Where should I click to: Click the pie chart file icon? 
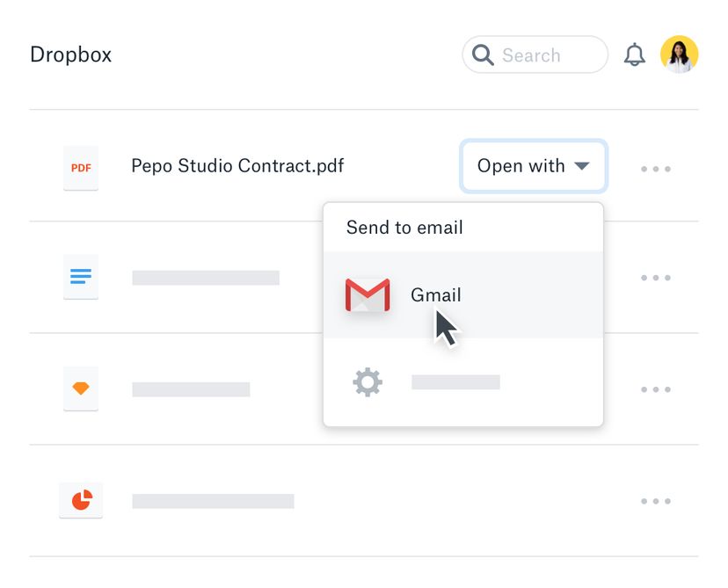point(80,499)
